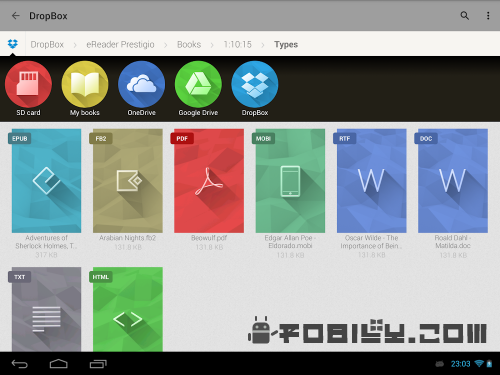Viewport: 500px width, 375px height.
Task: Click 'Edgar Allan Poe - Eldorado.mobi' name
Action: (290, 242)
